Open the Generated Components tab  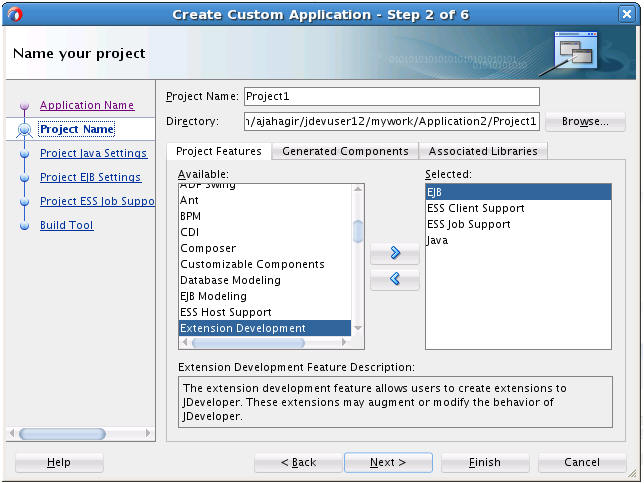pos(345,151)
